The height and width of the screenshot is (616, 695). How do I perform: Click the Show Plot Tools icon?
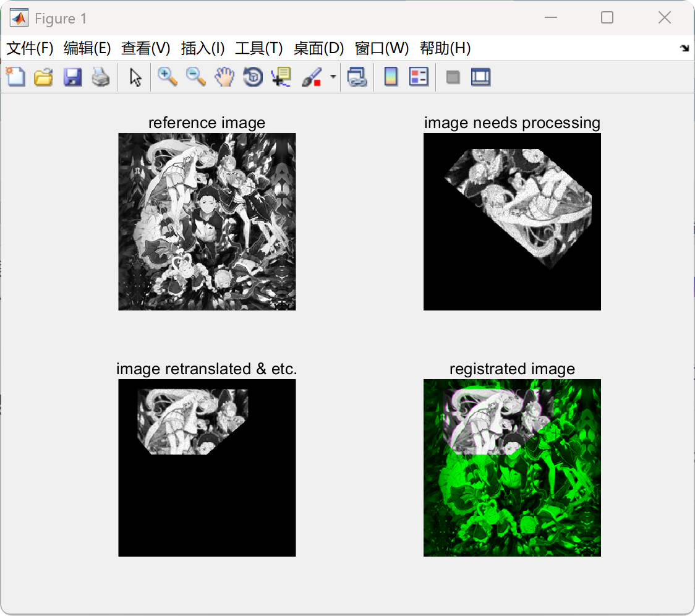coord(481,77)
